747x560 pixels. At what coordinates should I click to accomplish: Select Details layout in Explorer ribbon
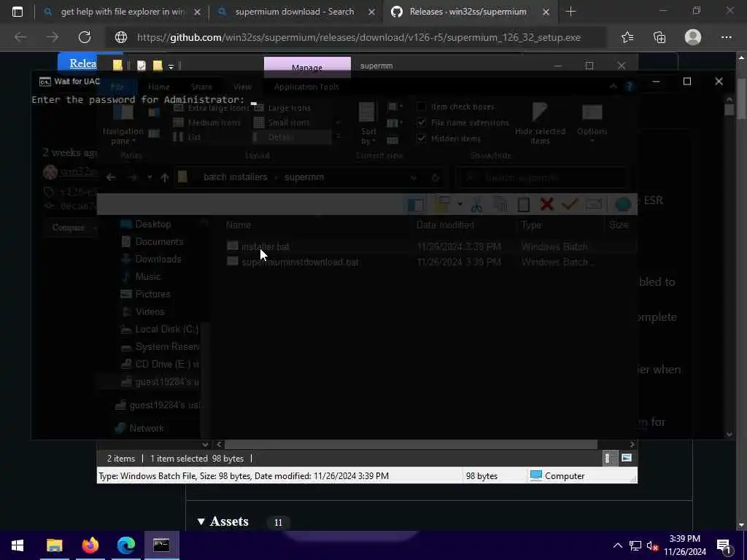pyautogui.click(x=292, y=137)
